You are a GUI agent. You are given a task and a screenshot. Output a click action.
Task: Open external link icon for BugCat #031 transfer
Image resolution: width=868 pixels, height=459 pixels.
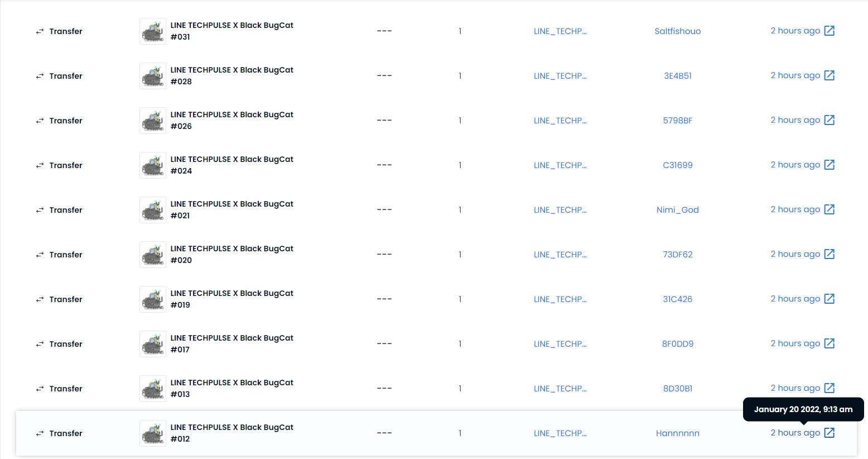point(830,31)
